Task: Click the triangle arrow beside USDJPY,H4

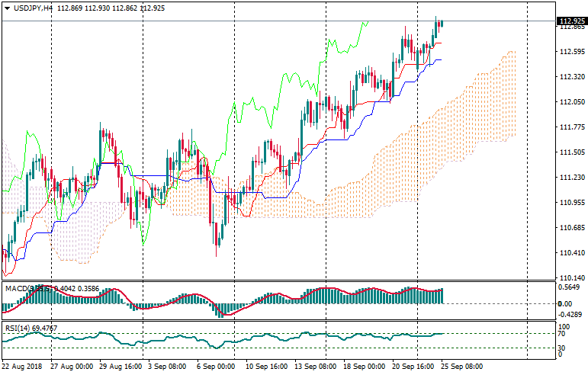Action: (7, 8)
